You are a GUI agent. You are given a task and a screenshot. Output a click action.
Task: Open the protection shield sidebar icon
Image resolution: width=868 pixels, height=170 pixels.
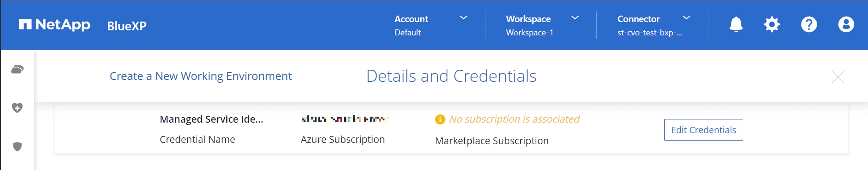(x=17, y=147)
